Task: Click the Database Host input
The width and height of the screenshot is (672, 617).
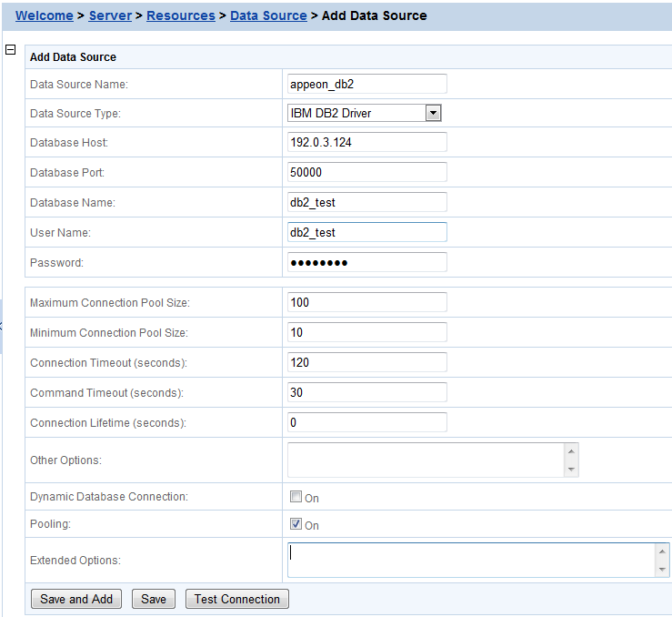Action: pyautogui.click(x=366, y=142)
